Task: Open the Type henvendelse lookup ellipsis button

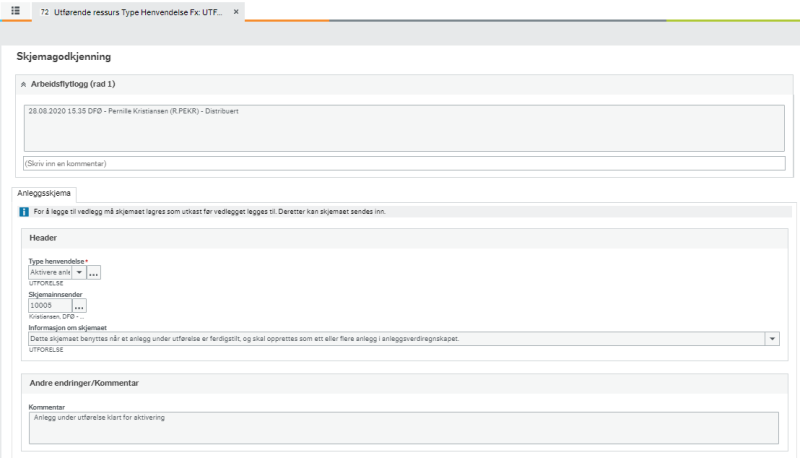Action: [x=93, y=272]
